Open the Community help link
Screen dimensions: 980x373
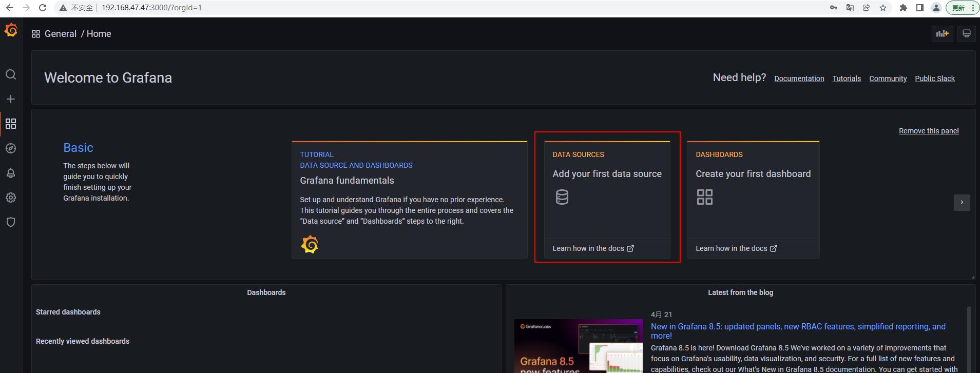[888, 78]
